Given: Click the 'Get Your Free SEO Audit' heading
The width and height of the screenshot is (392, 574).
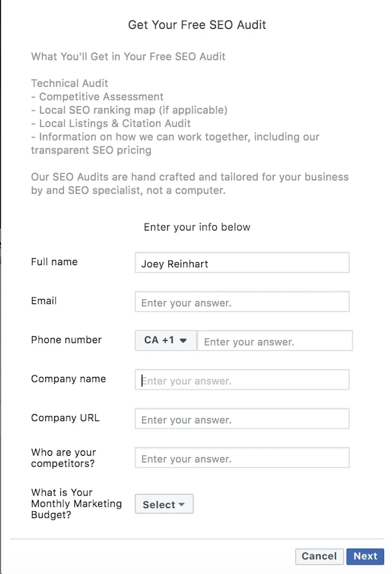Looking at the screenshot, I should coord(197,25).
